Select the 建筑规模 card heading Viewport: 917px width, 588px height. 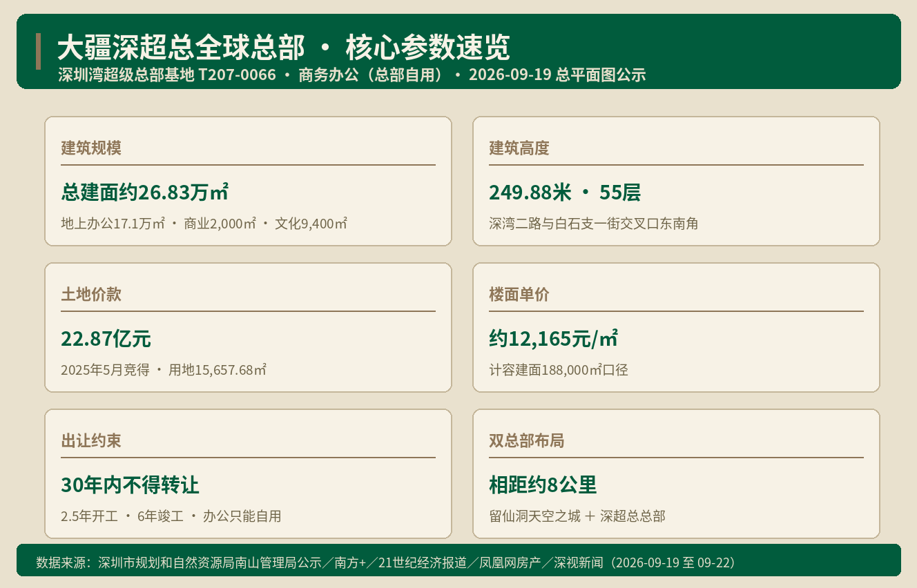pyautogui.click(x=91, y=148)
